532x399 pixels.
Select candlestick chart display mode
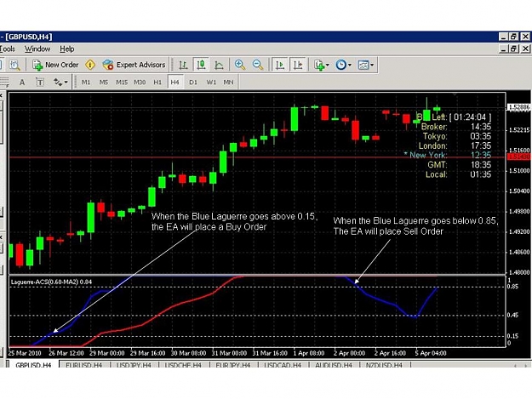[x=201, y=65]
